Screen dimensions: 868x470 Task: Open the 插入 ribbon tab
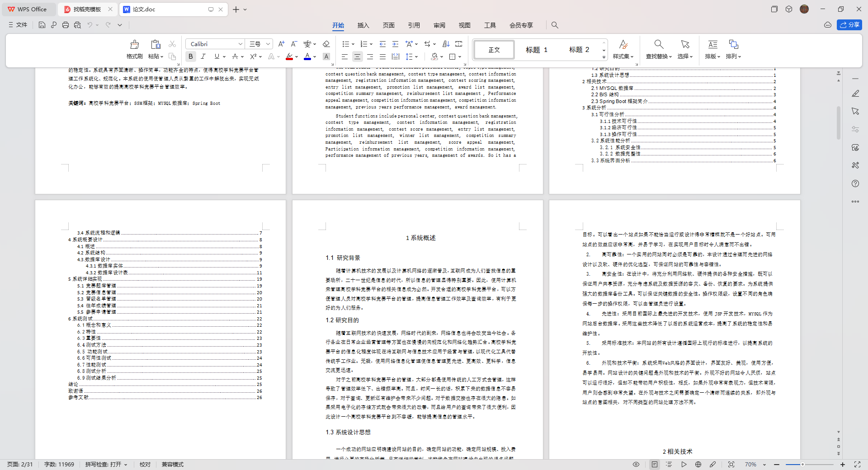(363, 25)
